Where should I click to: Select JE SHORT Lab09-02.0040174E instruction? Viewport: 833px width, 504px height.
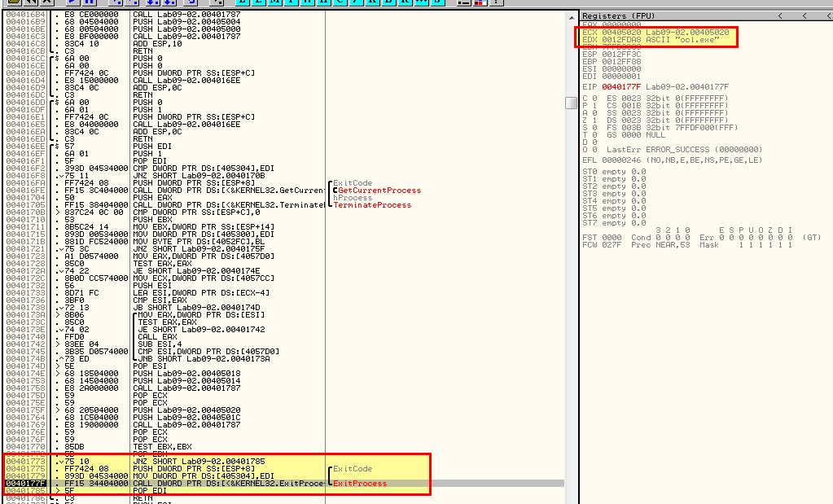click(196, 271)
